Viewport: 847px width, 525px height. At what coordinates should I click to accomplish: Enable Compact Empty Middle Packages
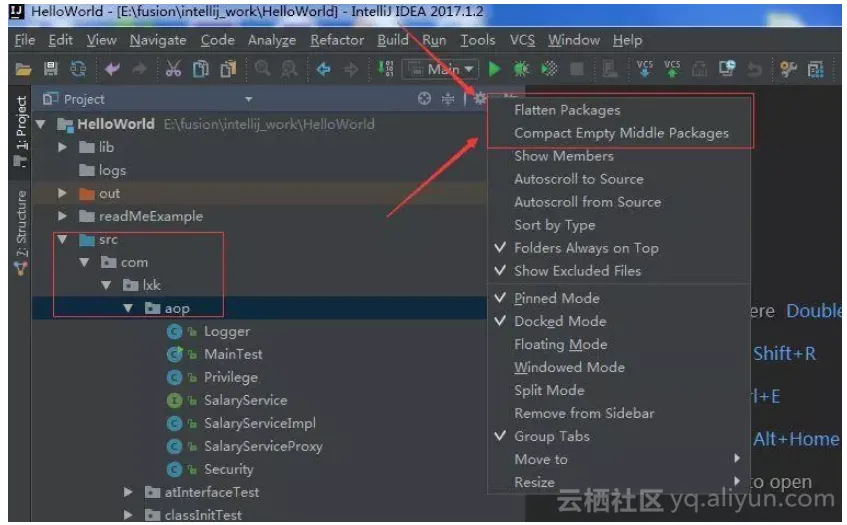coord(619,133)
